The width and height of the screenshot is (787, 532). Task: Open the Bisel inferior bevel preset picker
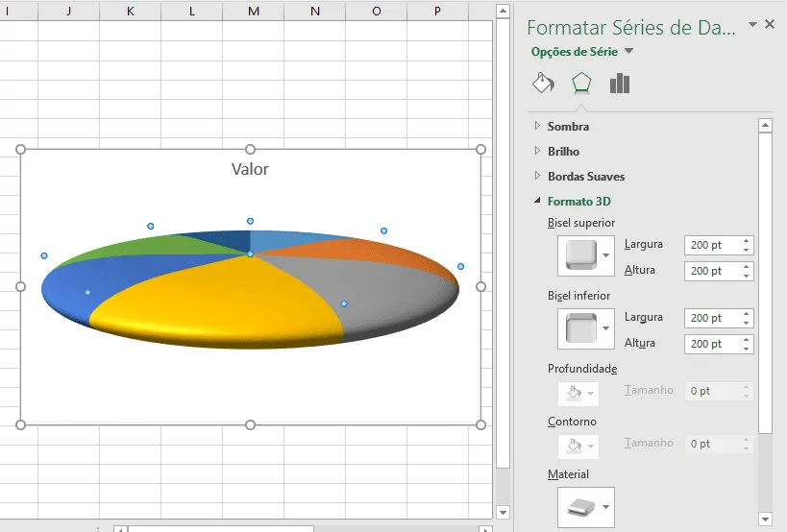(586, 329)
